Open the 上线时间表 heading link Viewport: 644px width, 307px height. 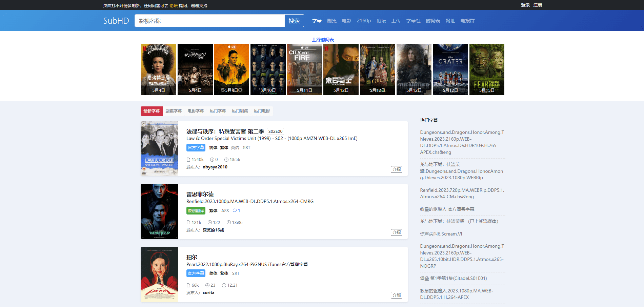click(323, 40)
